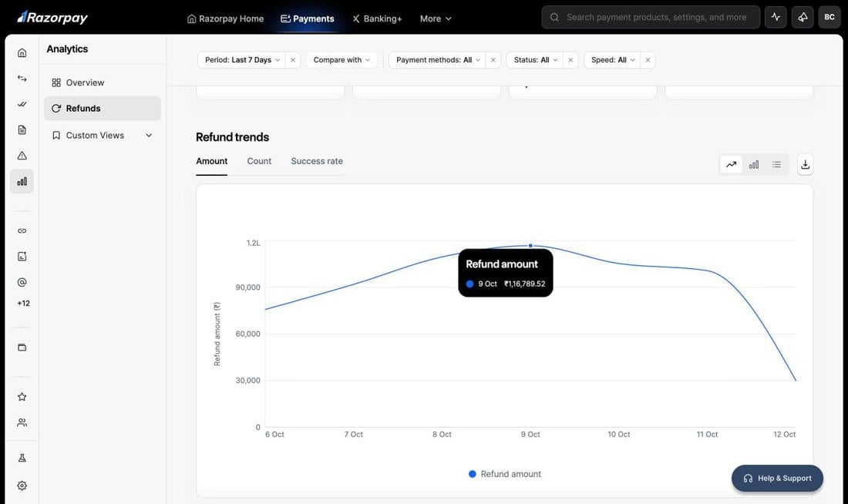Screen dimensions: 848x504
Task: Open the customers people sidebar icon
Action: [22, 422]
